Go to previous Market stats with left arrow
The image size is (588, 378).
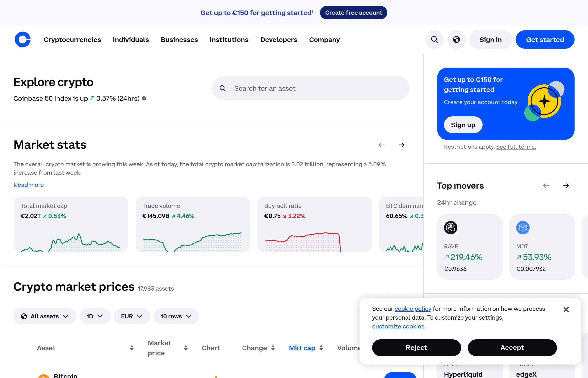[381, 145]
